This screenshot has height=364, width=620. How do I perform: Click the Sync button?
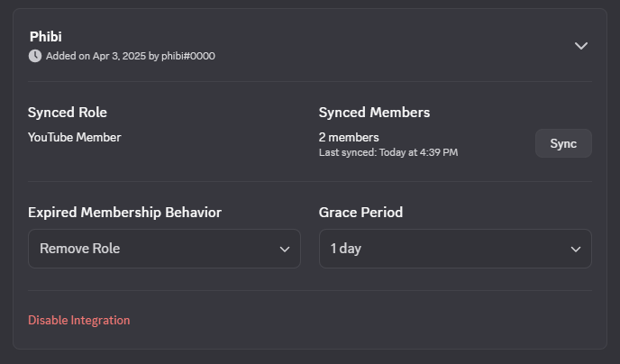tap(563, 143)
